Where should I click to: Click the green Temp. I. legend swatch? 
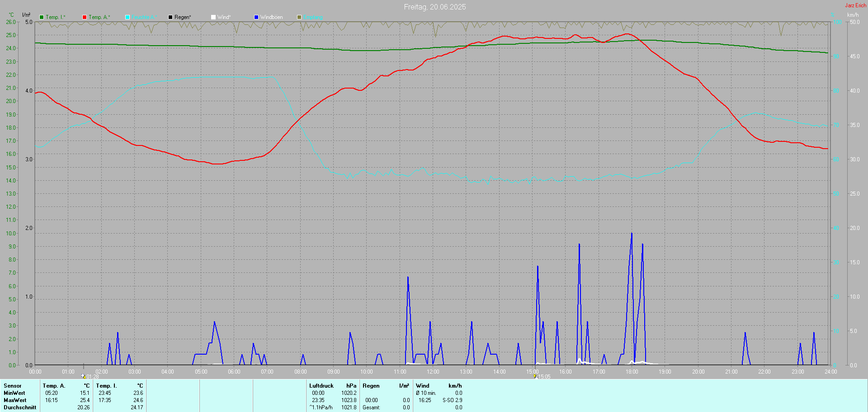click(x=42, y=17)
